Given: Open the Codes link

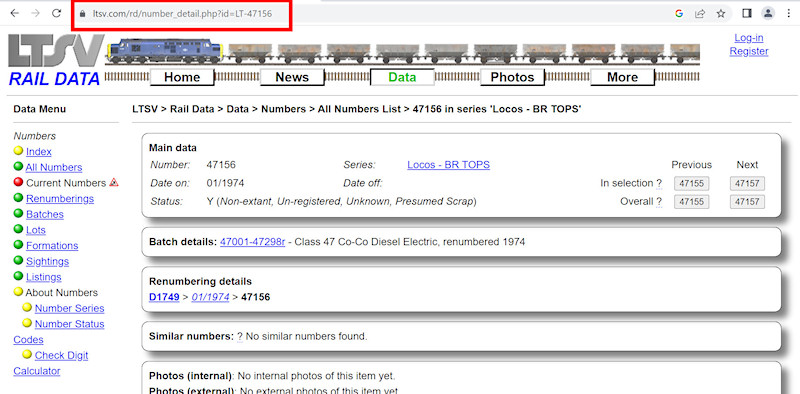Looking at the screenshot, I should [28, 340].
